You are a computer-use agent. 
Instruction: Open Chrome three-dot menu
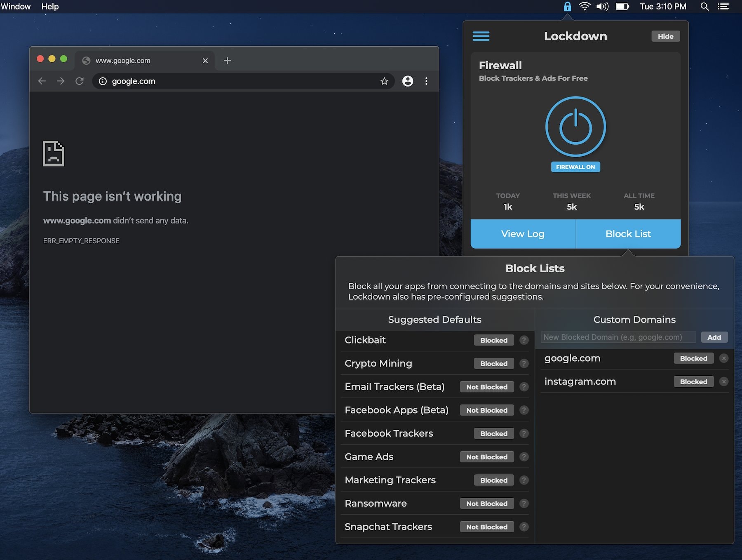426,81
